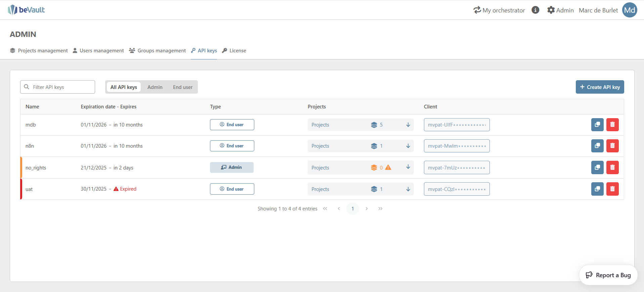Click the beVault logo
The height and width of the screenshot is (292, 644).
pyautogui.click(x=26, y=10)
